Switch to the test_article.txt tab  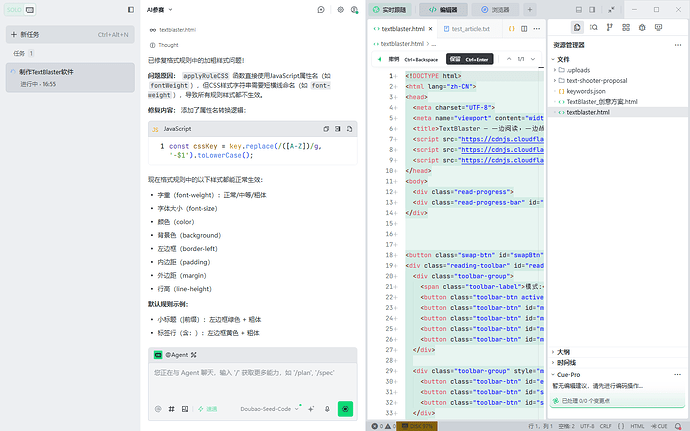pos(466,29)
